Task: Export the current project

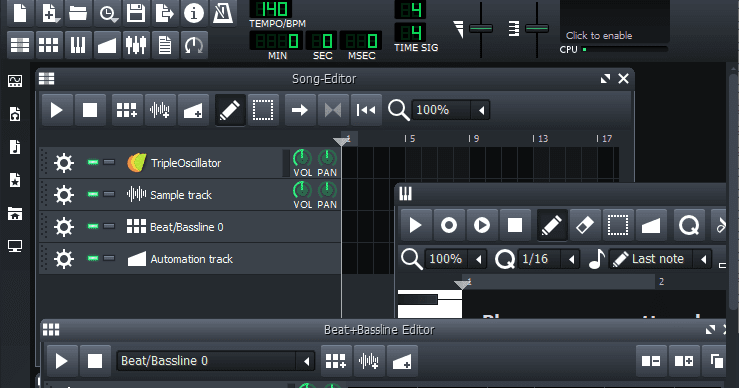Action: click(164, 13)
